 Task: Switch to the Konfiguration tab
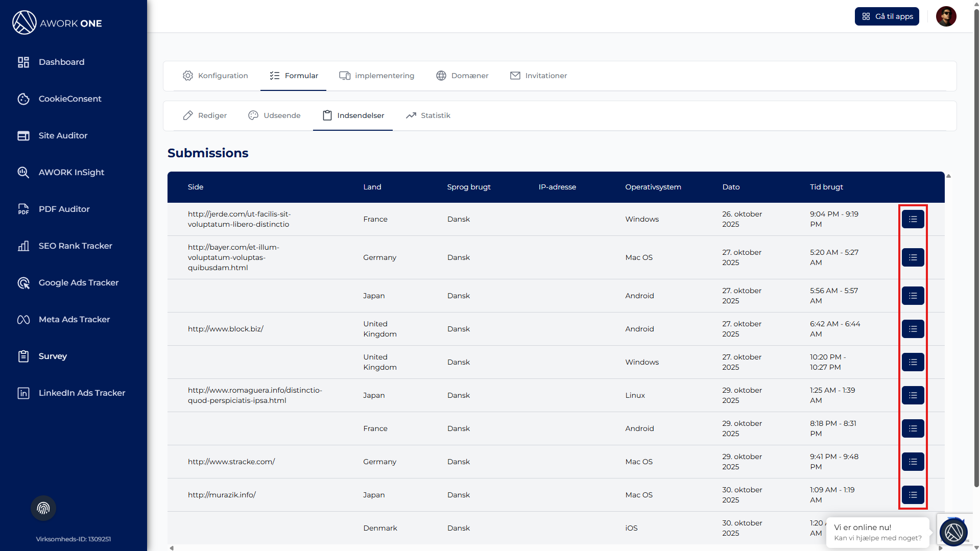pos(216,76)
